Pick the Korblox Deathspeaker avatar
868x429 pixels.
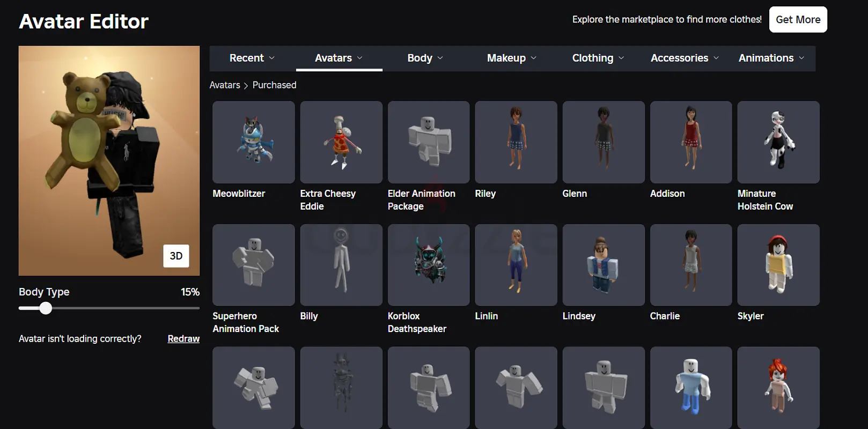tap(429, 265)
